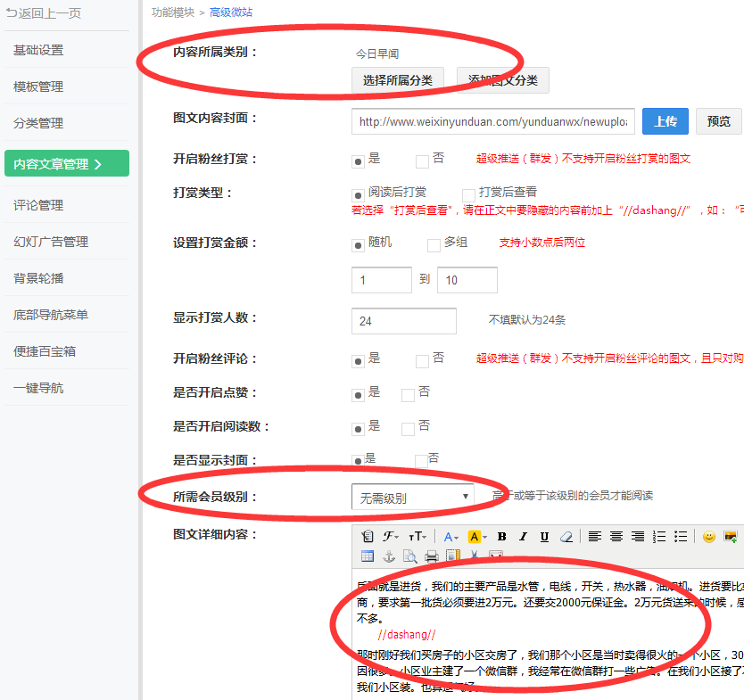Insert an emoticon using the smiley icon
Image resolution: width=744 pixels, height=700 pixels.
pos(709,537)
